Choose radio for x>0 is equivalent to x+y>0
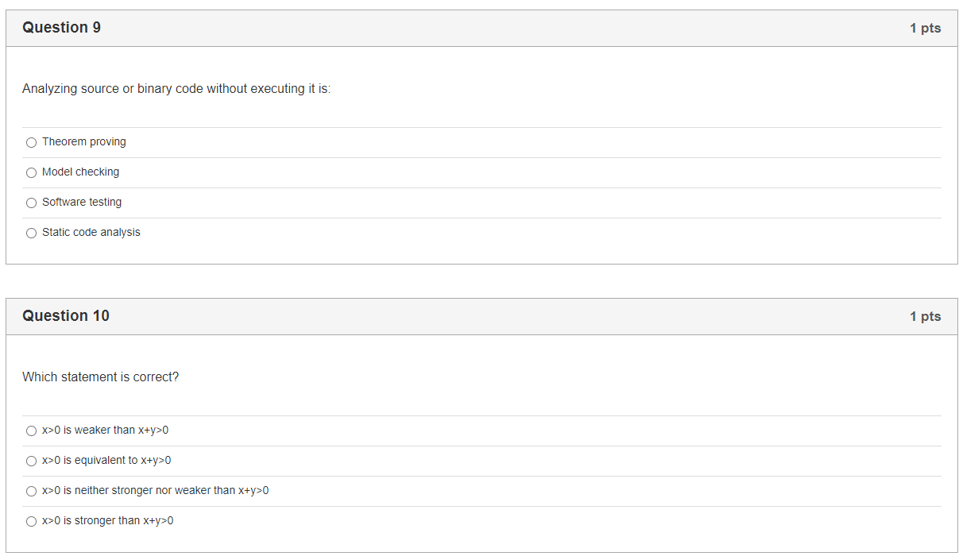The image size is (959, 560). [x=32, y=462]
